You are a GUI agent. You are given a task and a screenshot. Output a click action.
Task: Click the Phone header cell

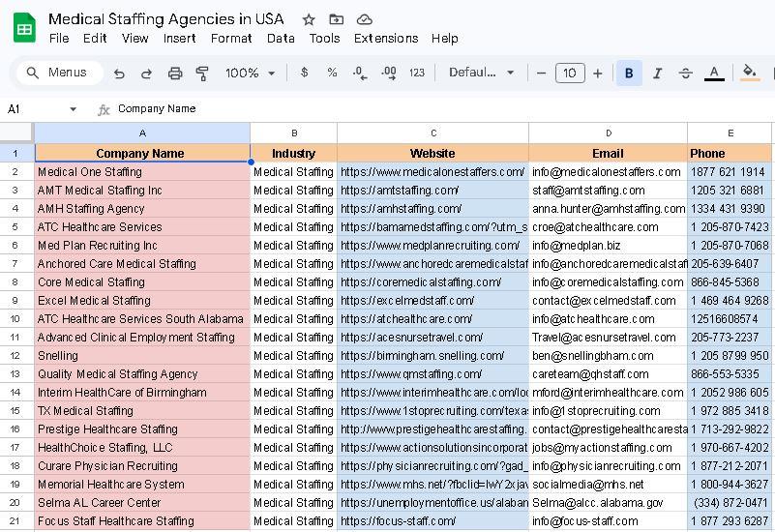click(730, 153)
